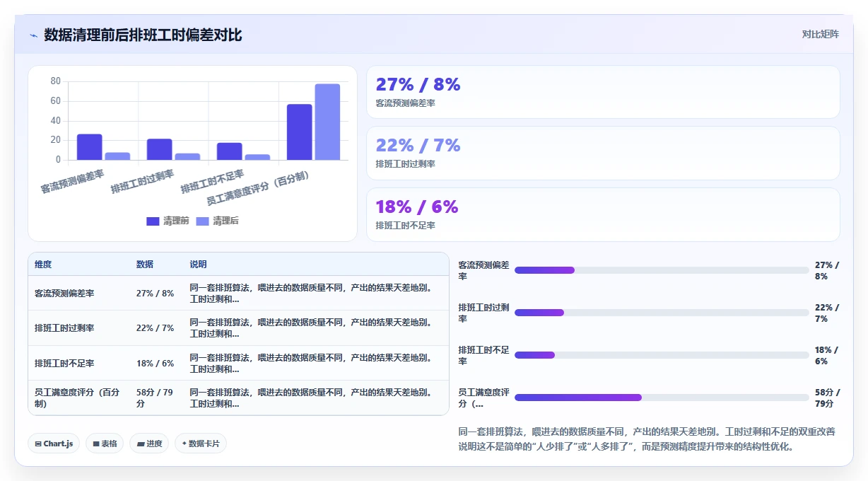Select the 排班工时不足率 table row
The width and height of the screenshot is (868, 481).
point(238,363)
